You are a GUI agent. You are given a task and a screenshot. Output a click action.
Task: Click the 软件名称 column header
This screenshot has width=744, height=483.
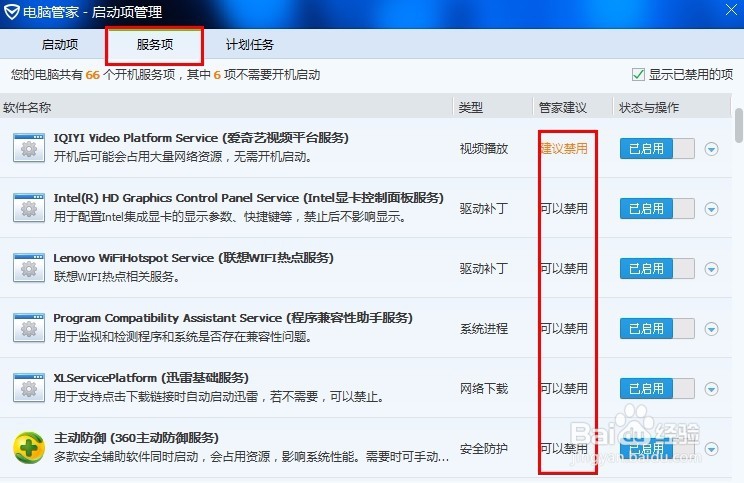point(27,107)
